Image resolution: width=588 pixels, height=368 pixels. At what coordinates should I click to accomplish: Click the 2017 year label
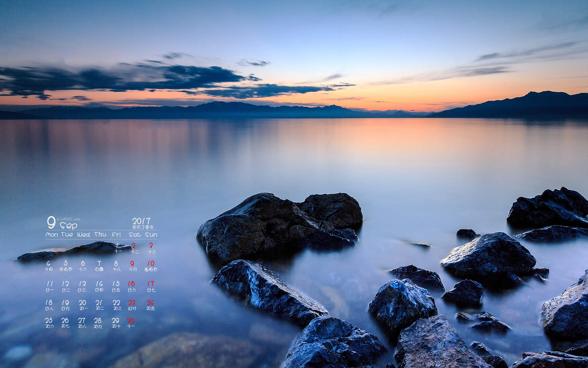tap(141, 221)
